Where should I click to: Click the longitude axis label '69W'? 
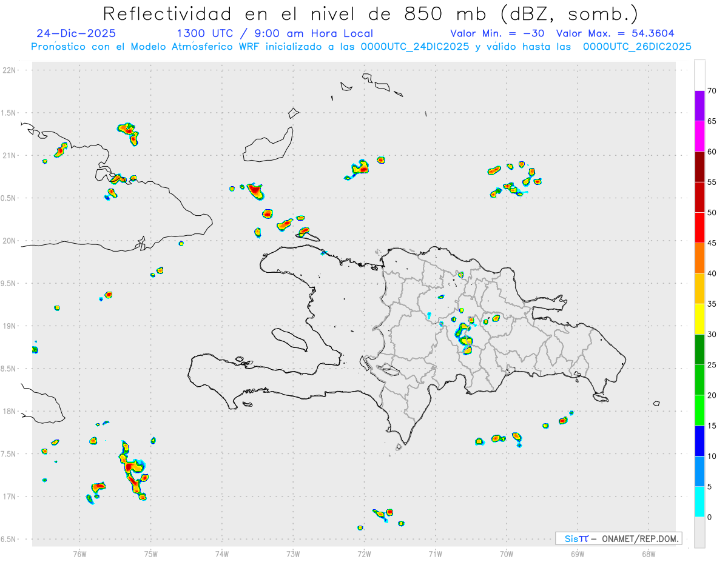click(x=578, y=554)
